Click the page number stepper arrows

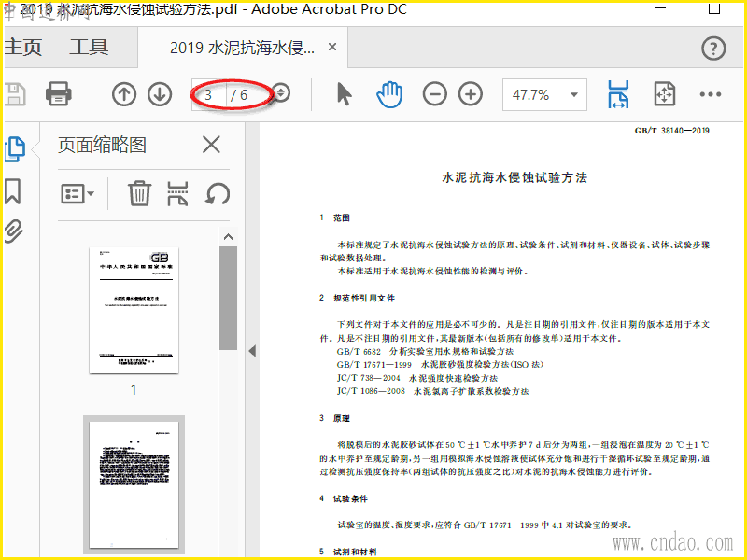[x=282, y=92]
